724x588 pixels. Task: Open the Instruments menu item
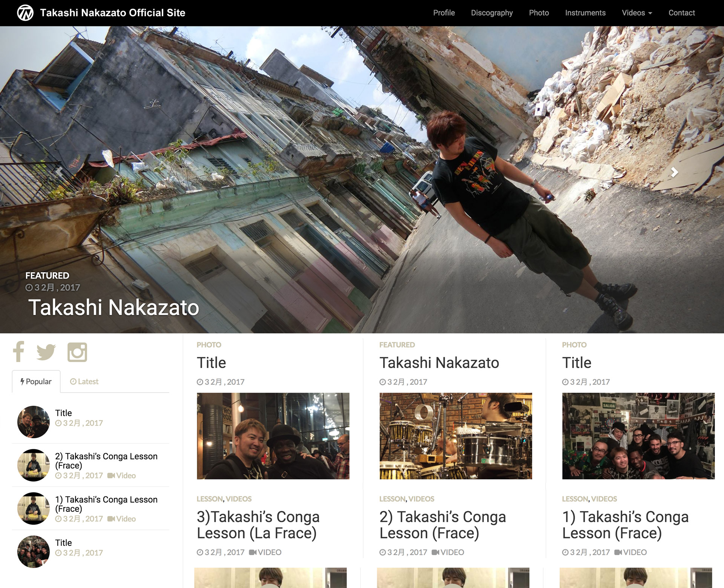(585, 13)
